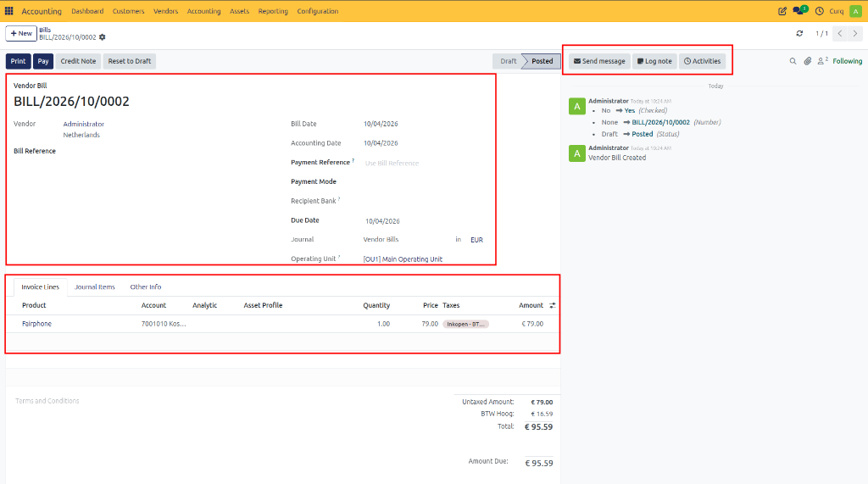Open the Assets menu

tap(239, 11)
